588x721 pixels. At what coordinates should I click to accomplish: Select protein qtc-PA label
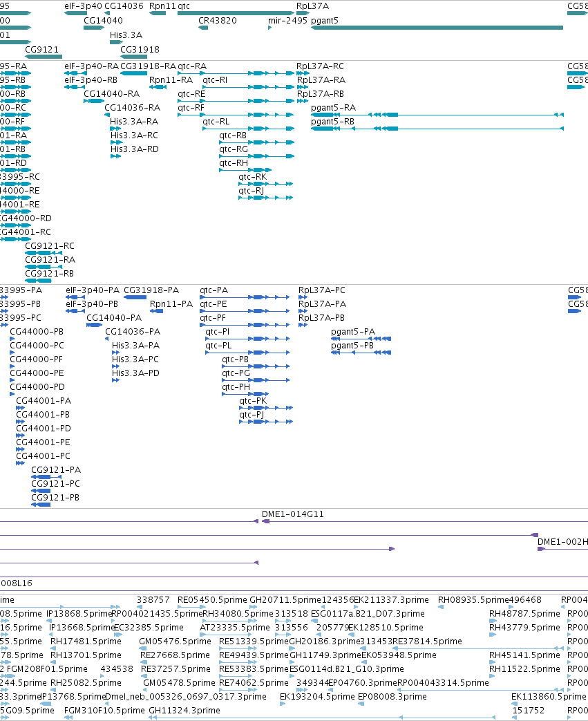click(x=214, y=290)
